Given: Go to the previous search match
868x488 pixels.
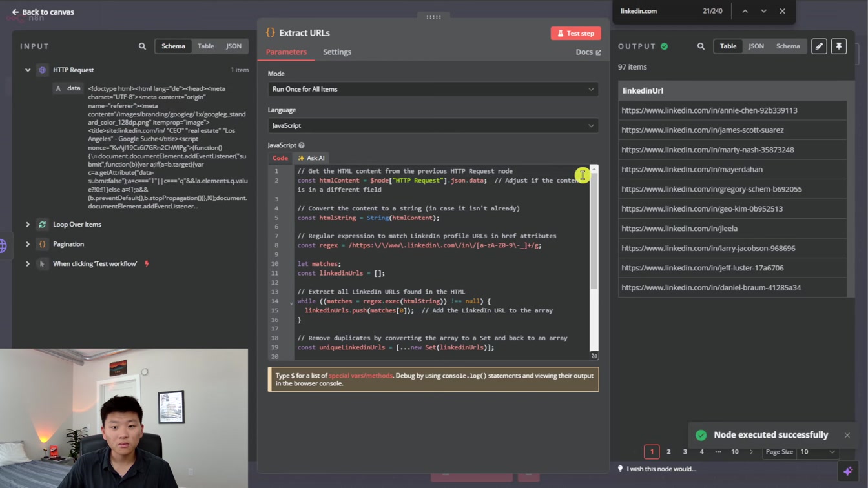Looking at the screenshot, I should coord(745,11).
